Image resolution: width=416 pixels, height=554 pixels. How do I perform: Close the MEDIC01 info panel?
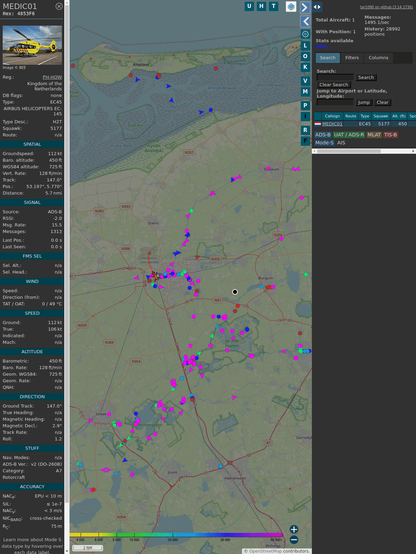(59, 6)
